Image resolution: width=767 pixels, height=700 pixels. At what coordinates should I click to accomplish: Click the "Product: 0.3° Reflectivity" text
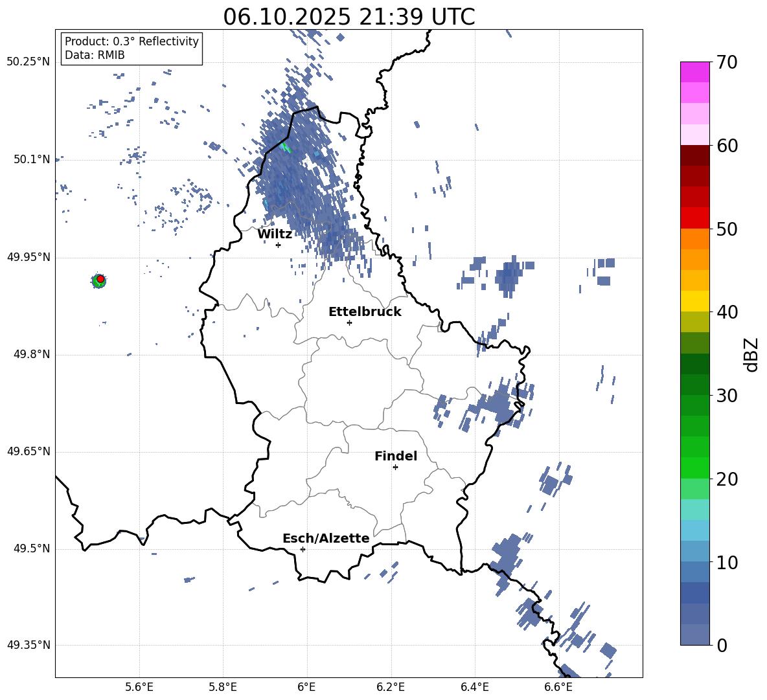tap(132, 41)
